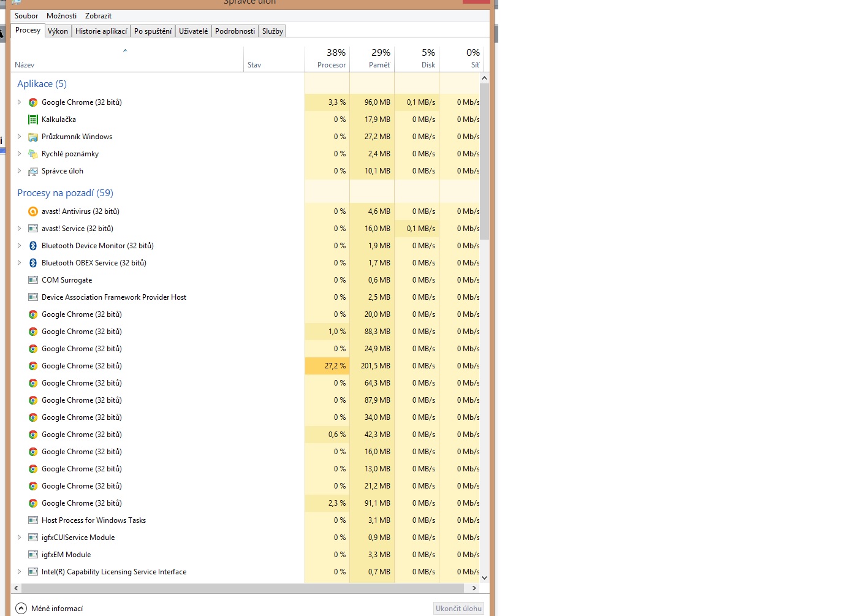Click the Chrome icon of the 21,2 MB row

33,486
